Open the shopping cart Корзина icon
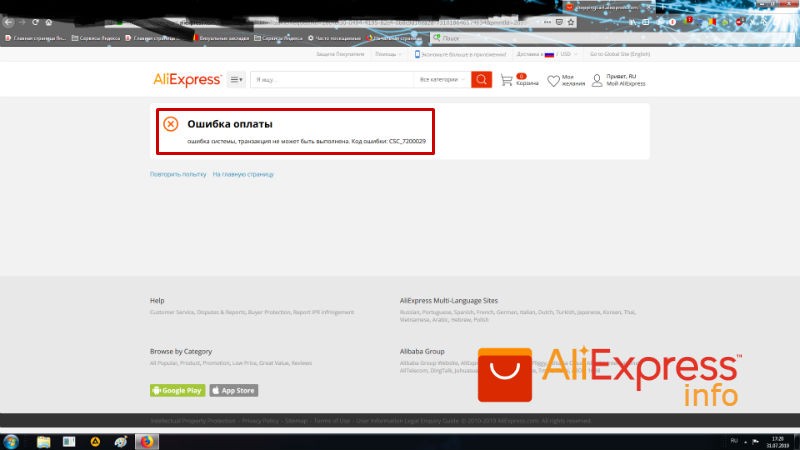Viewport: 800px width, 450px height. (x=519, y=80)
